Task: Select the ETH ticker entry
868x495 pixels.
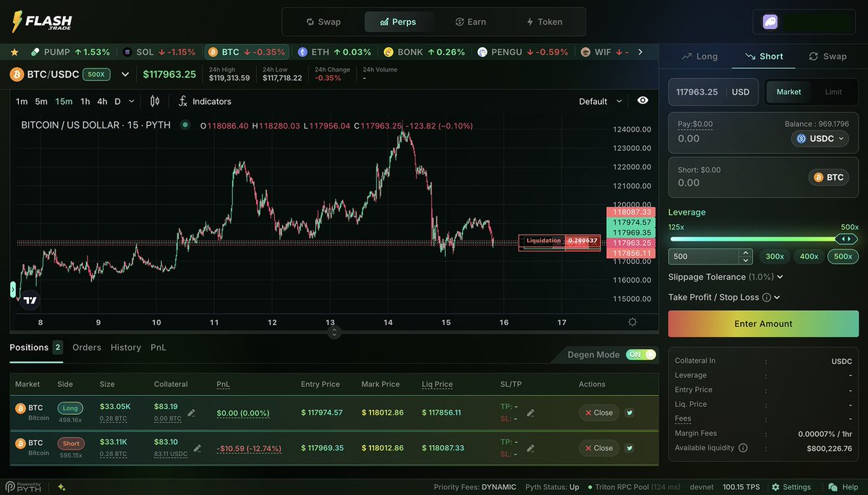Action: point(334,52)
